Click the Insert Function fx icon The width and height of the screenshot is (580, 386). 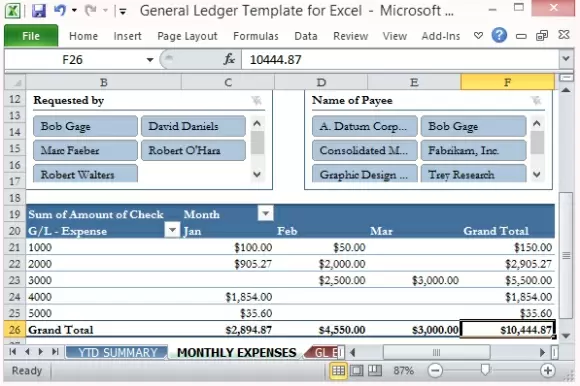(229, 59)
